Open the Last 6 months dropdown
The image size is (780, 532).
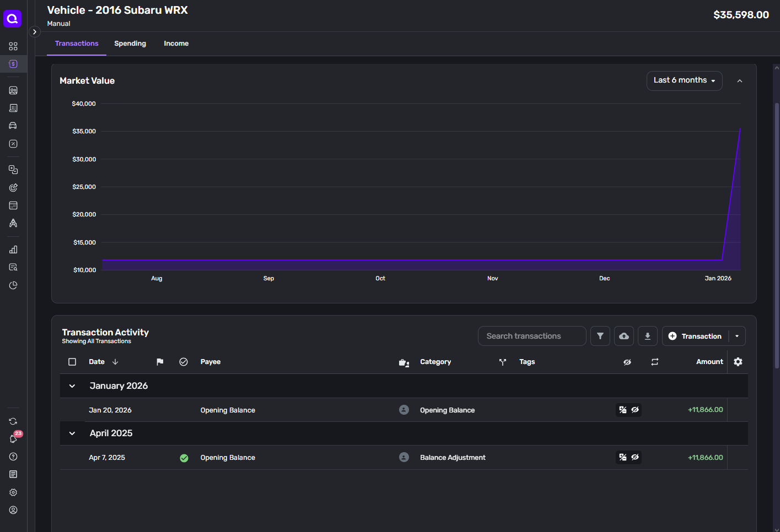(684, 80)
